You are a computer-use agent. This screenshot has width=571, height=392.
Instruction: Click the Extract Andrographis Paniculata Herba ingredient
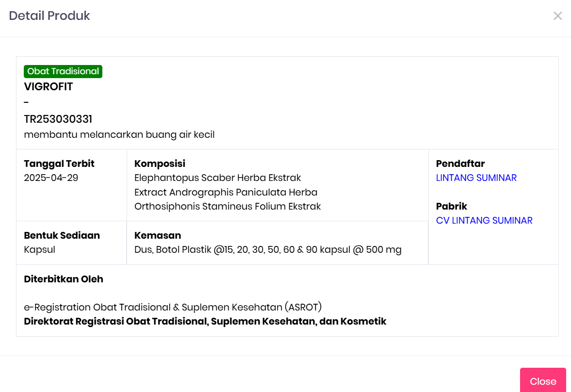pos(226,192)
